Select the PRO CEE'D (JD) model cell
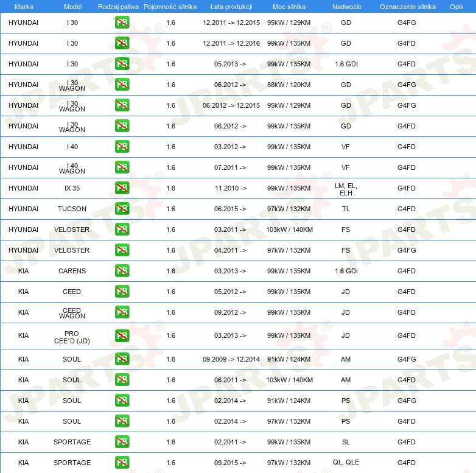Screen dimensions: 476x473 (72, 337)
